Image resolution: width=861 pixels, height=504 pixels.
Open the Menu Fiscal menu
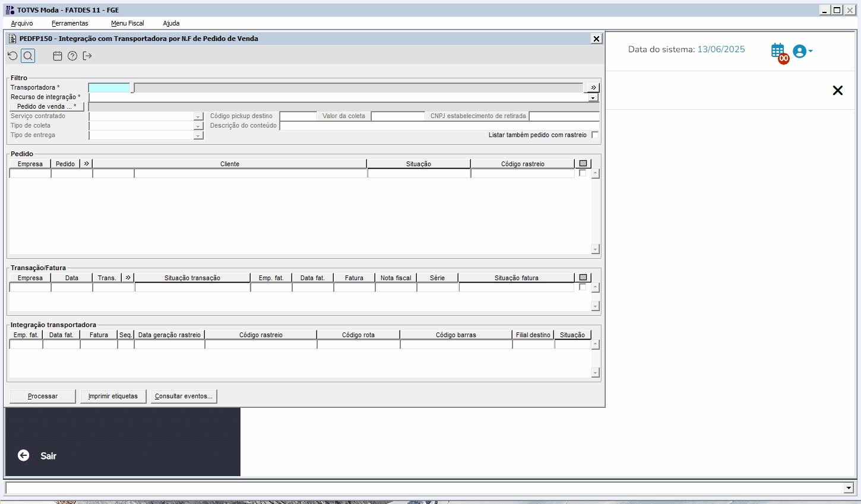point(128,23)
